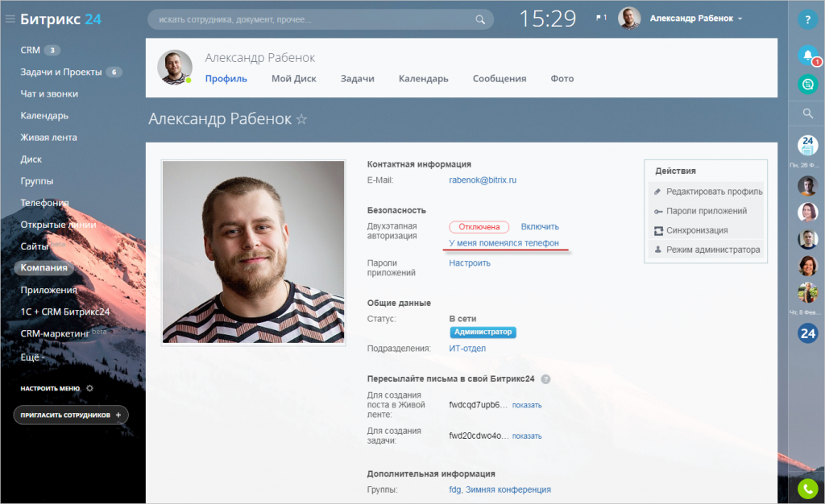The width and height of the screenshot is (825, 504).
Task: Click the question mark beside Пересылайте письма
Action: [545, 379]
